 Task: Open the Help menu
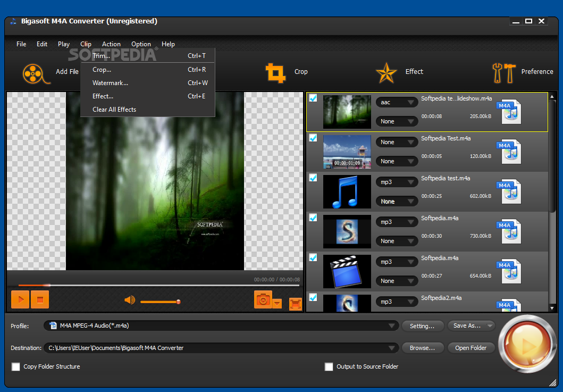(168, 44)
